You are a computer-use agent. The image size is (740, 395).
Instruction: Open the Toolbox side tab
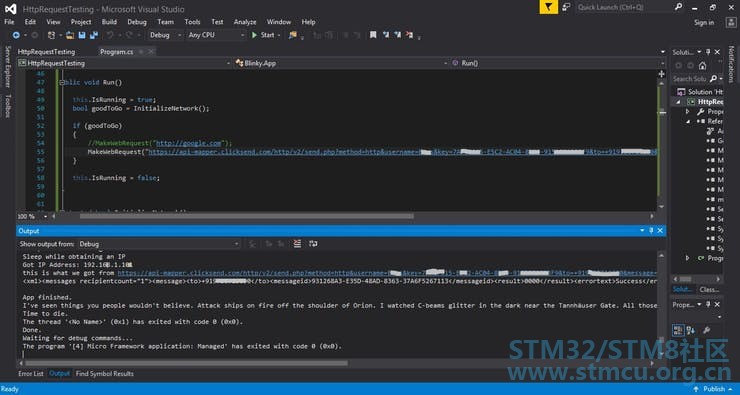(x=8, y=106)
